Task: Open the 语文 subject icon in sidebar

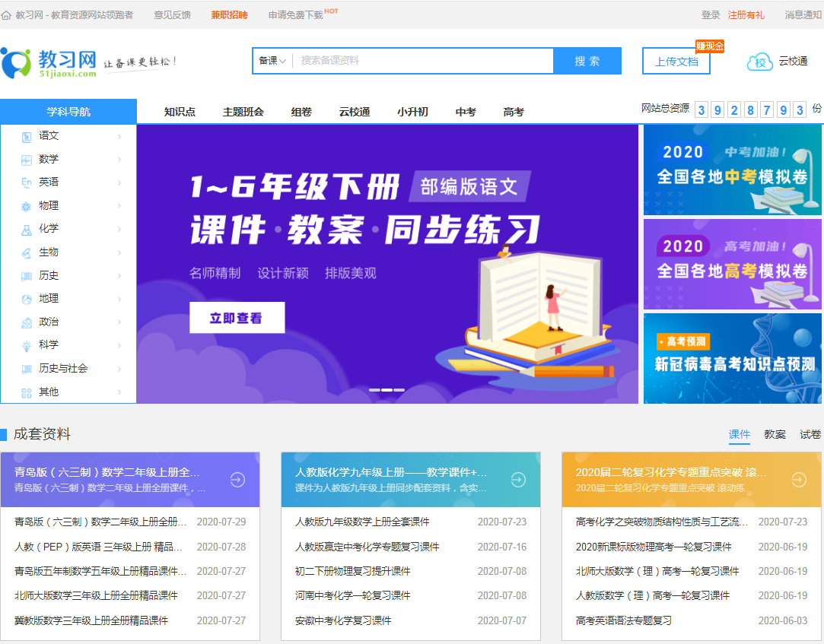Action: [x=27, y=137]
